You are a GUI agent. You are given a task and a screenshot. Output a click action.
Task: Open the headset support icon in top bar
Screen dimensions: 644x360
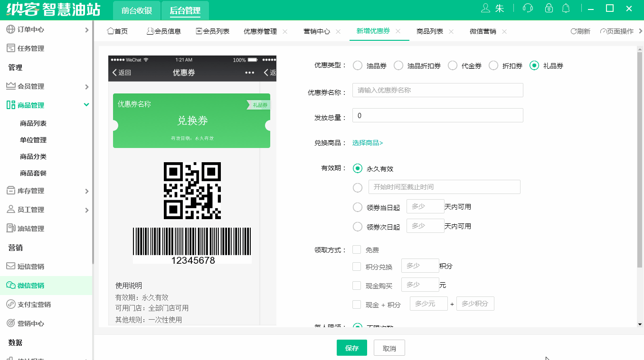coord(527,8)
